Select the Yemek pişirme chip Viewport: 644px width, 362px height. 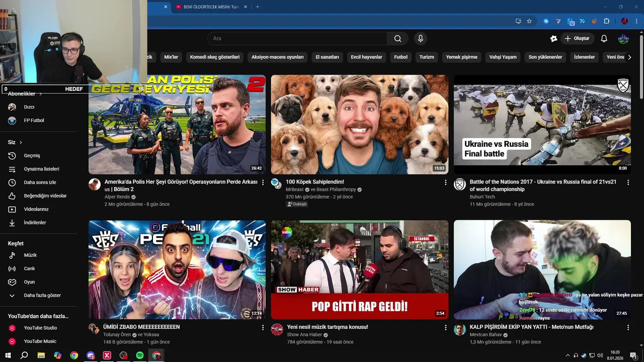(x=461, y=57)
